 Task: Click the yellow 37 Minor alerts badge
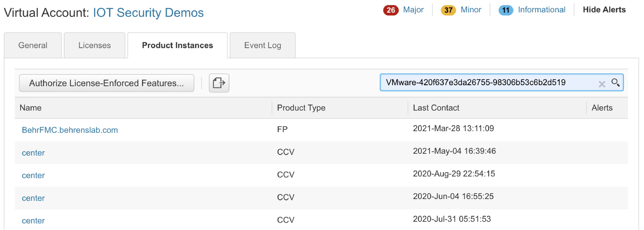448,10
